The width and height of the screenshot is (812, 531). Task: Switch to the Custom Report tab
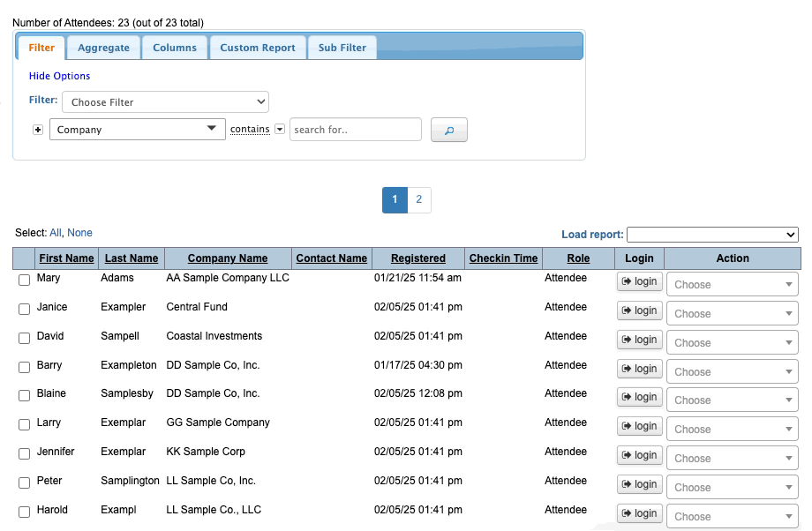pyautogui.click(x=258, y=48)
